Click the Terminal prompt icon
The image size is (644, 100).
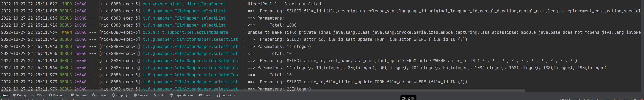[x=73, y=95]
